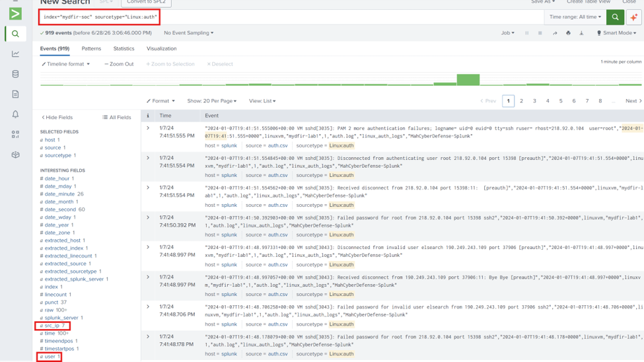Expand the first event row chevron

coord(148,128)
